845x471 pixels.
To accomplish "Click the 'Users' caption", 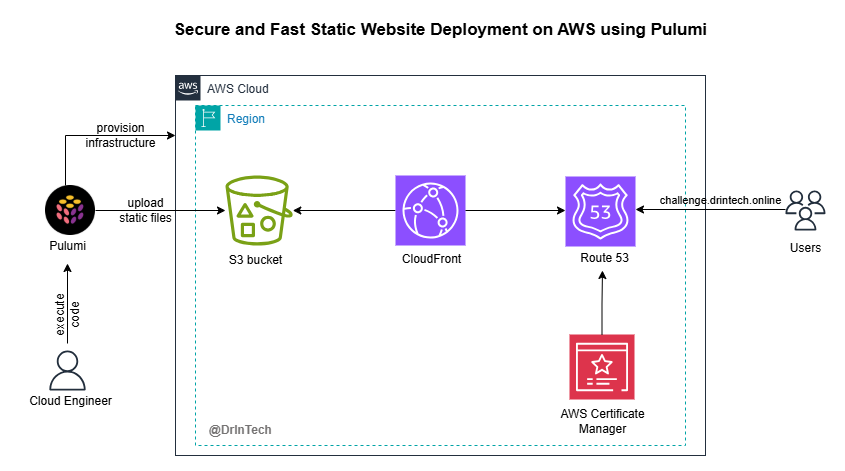I will 805,248.
